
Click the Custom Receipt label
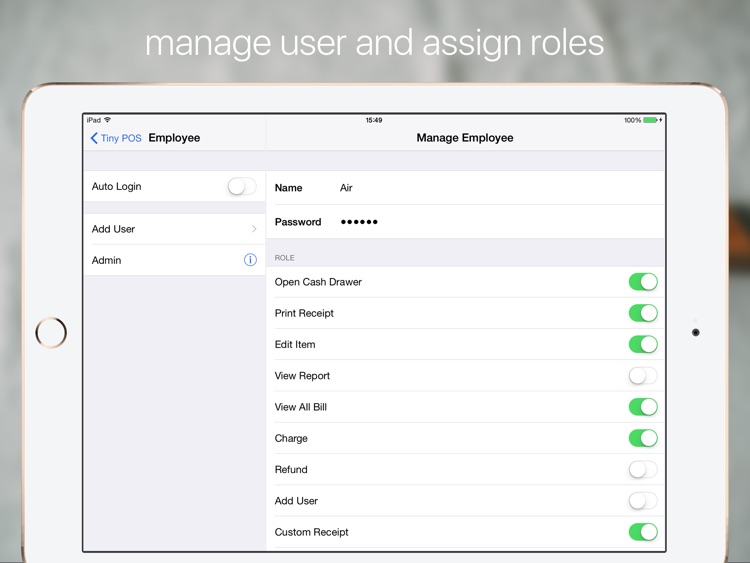point(311,532)
